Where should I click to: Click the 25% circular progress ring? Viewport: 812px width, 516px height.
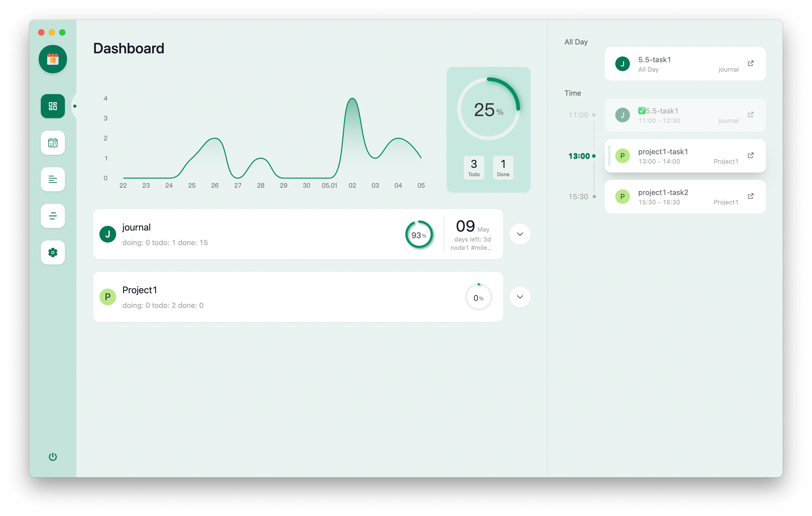pyautogui.click(x=488, y=109)
